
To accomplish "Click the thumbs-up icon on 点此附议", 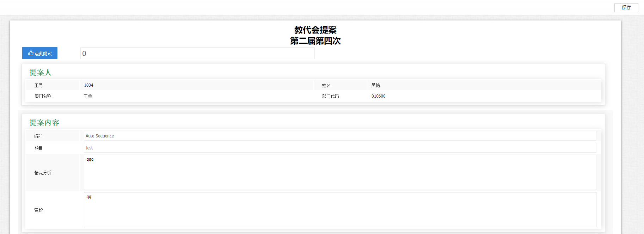I will click(31, 53).
